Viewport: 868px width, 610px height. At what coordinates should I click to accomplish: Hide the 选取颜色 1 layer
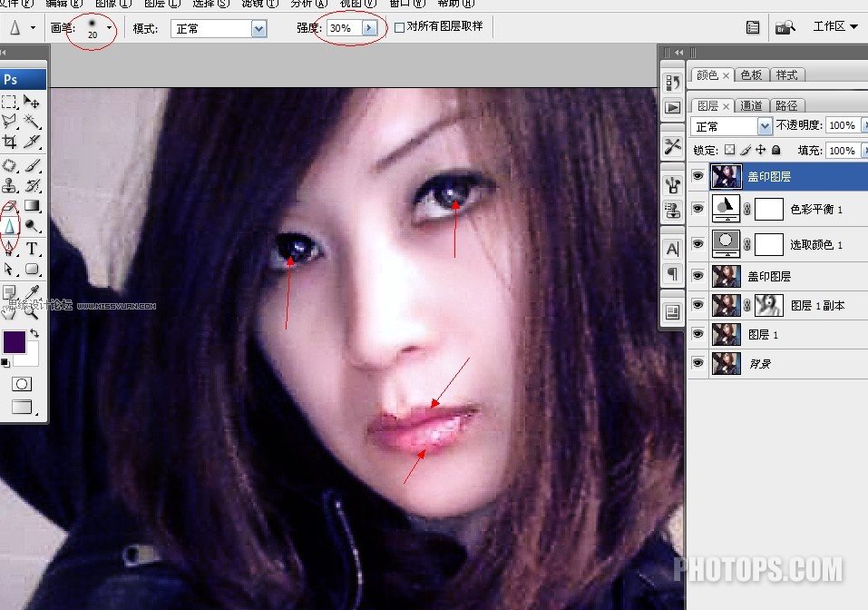[698, 244]
